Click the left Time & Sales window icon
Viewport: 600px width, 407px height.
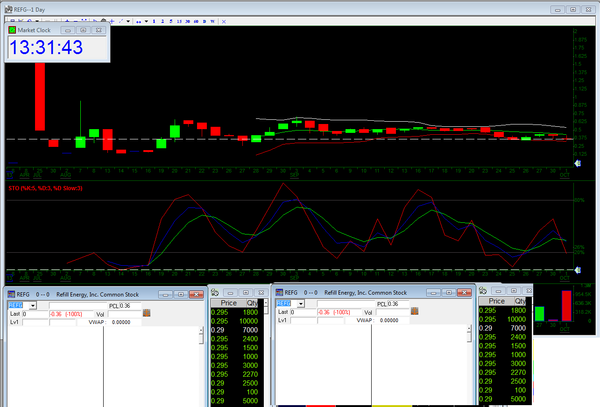(x=213, y=289)
